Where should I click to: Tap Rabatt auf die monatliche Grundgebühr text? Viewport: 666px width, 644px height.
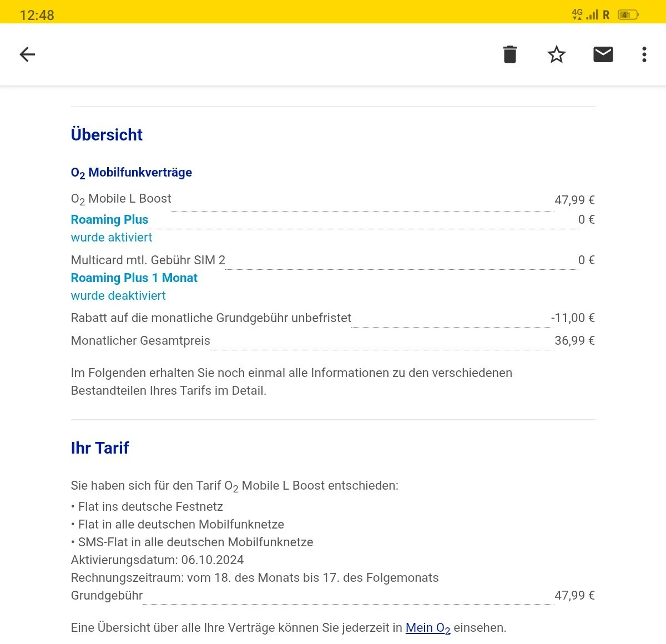click(x=211, y=318)
